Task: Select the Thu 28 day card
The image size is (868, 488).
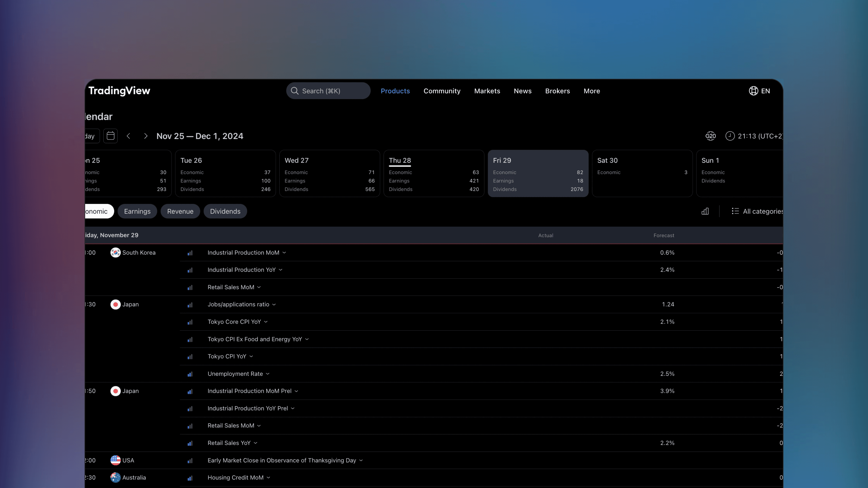Action: [x=434, y=173]
